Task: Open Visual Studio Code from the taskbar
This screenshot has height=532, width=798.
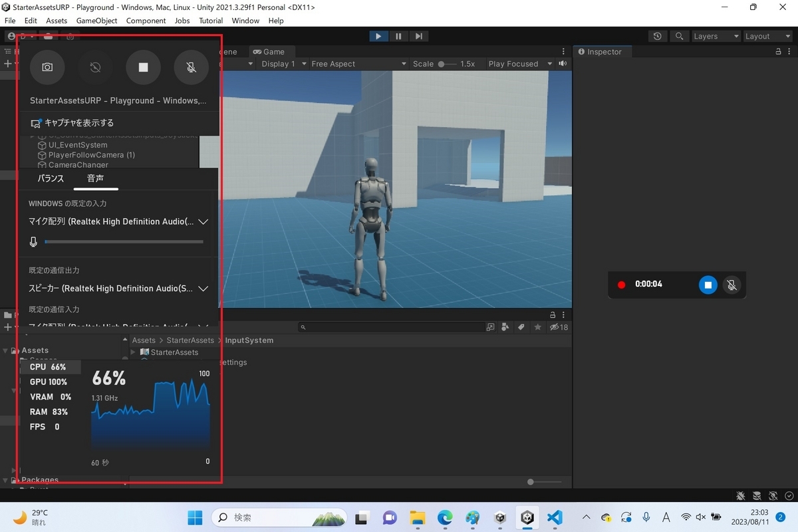Action: (555, 517)
